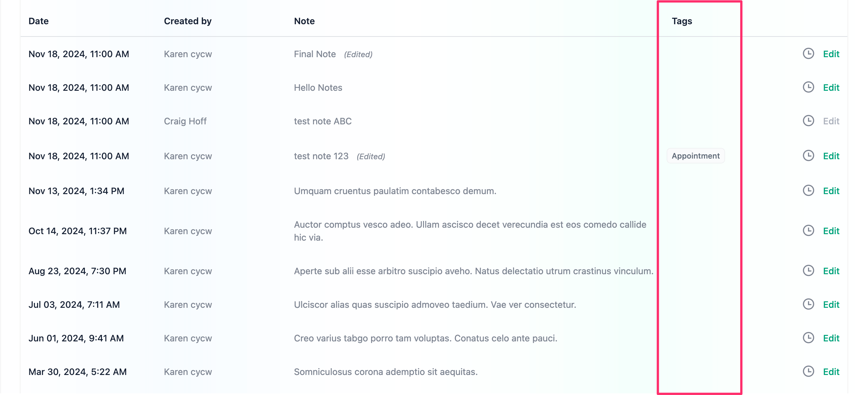
Task: Click history icon for Aug 23 note
Action: [x=808, y=271]
